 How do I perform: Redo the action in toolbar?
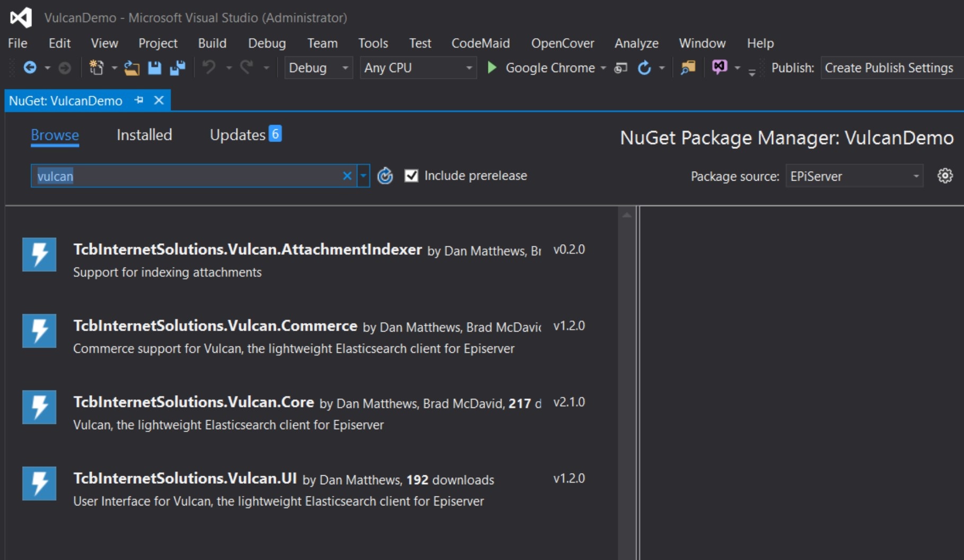247,68
